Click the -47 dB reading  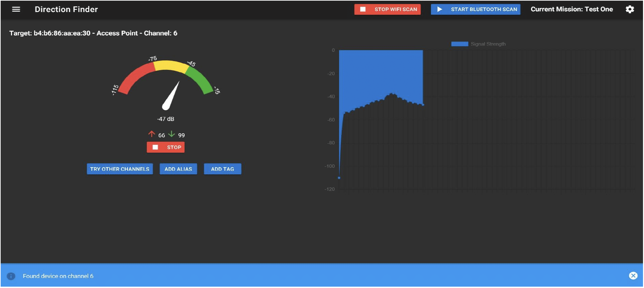pos(166,119)
